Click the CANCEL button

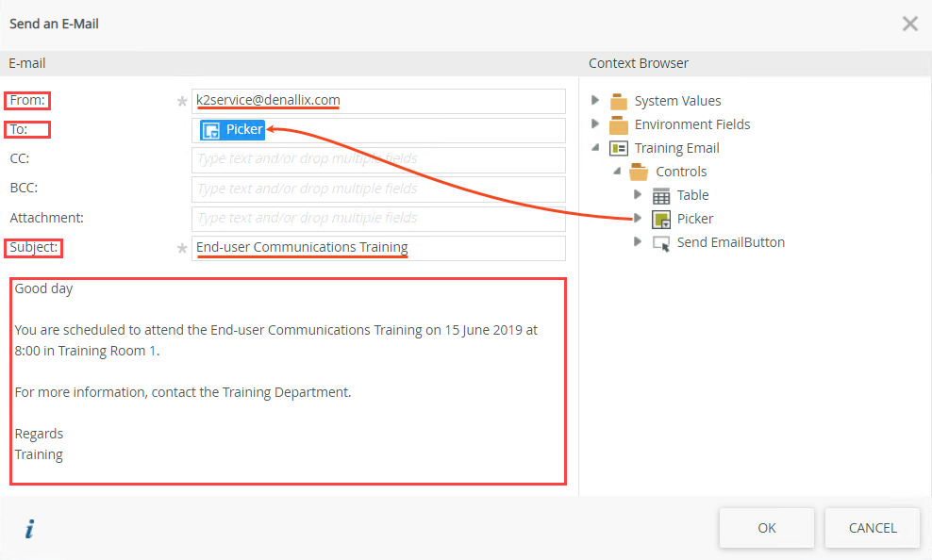click(872, 528)
